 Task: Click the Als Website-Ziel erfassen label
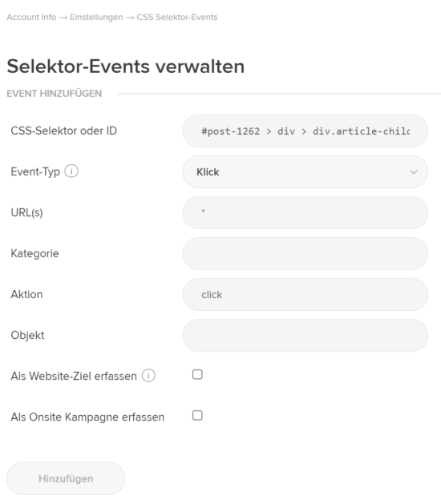click(x=74, y=376)
